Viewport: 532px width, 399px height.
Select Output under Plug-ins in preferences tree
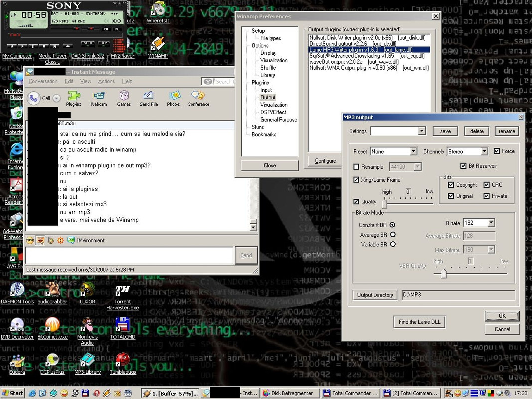click(x=268, y=97)
